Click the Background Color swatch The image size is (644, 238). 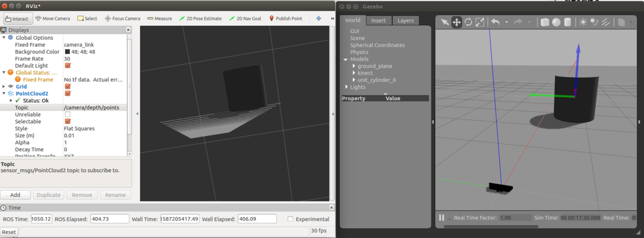click(x=67, y=51)
